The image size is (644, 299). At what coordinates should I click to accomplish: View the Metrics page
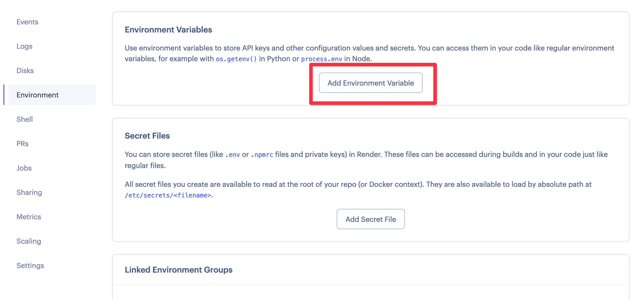29,217
